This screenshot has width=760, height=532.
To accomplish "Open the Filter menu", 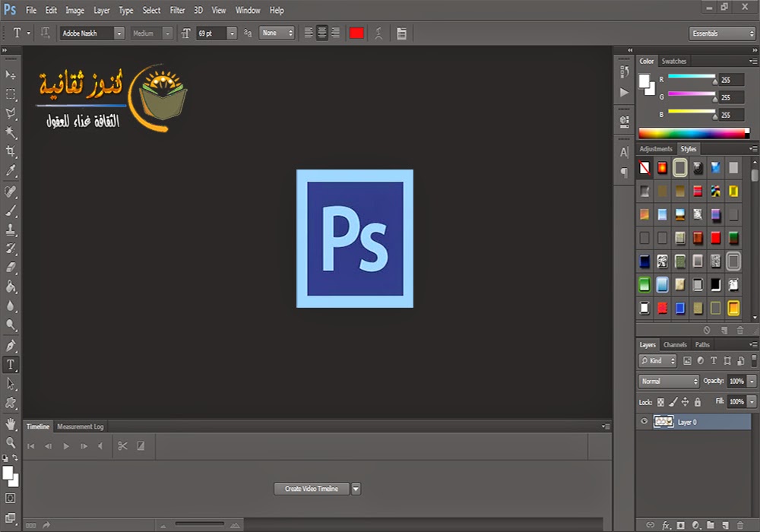I will coord(177,10).
